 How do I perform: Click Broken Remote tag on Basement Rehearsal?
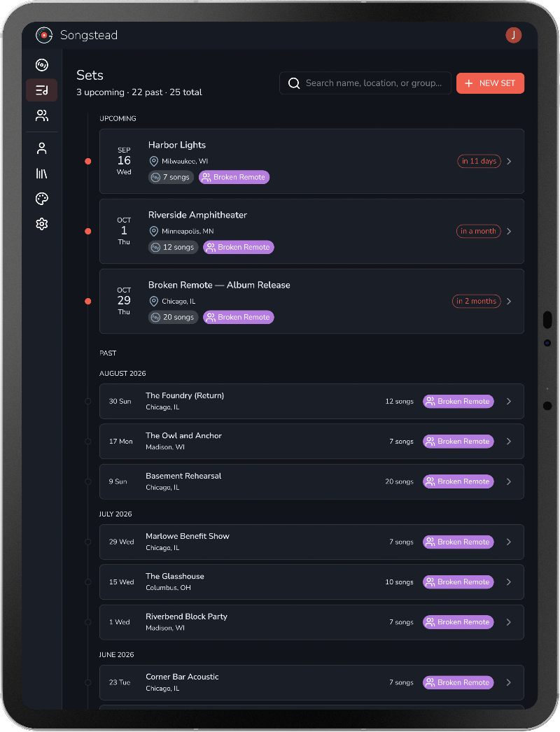[458, 481]
